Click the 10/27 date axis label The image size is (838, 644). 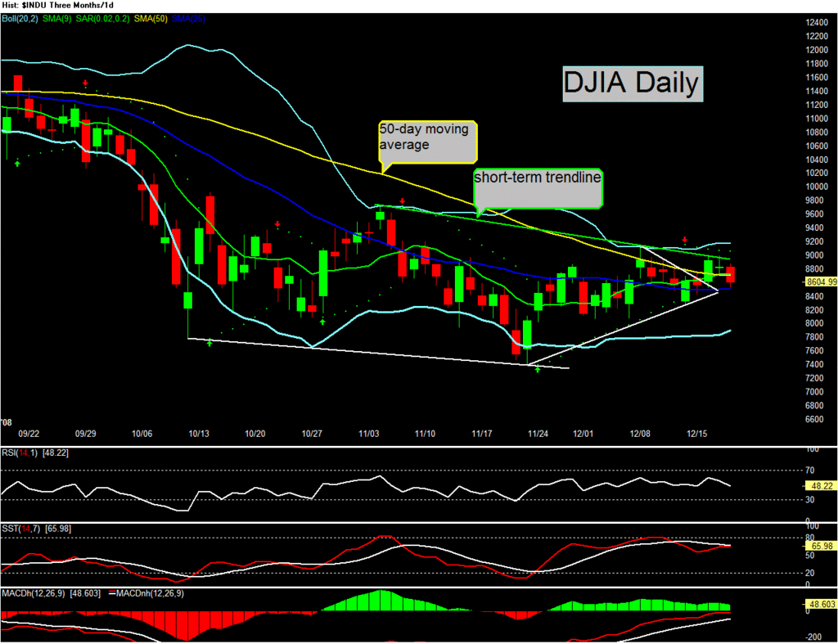312,434
